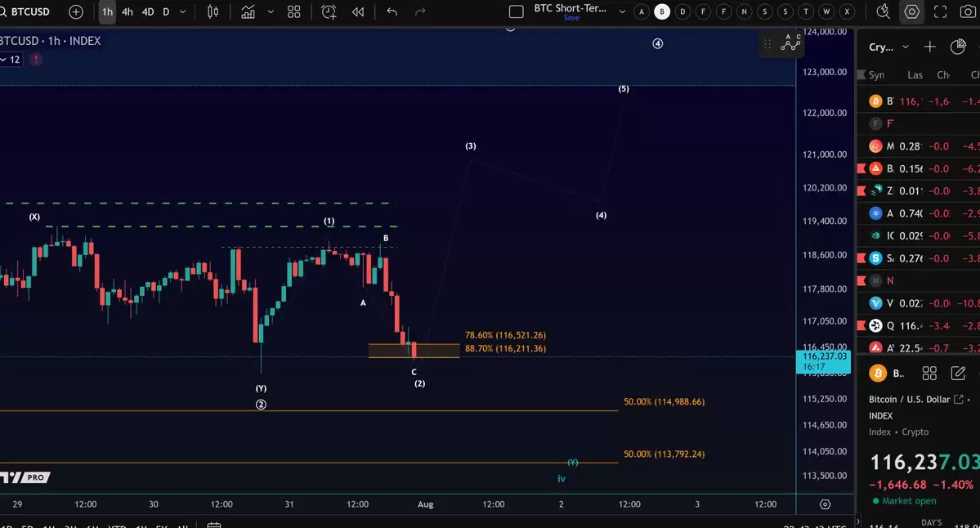
Task: Expand the Cry... watchlist name dropdown
Action: [888, 47]
